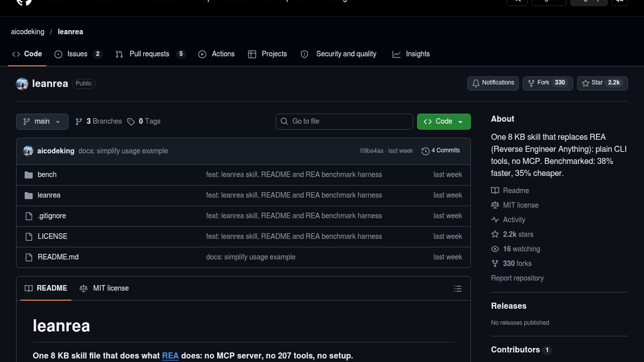Open the 3 Branches link
This screenshot has width=644, height=362.
click(99, 122)
